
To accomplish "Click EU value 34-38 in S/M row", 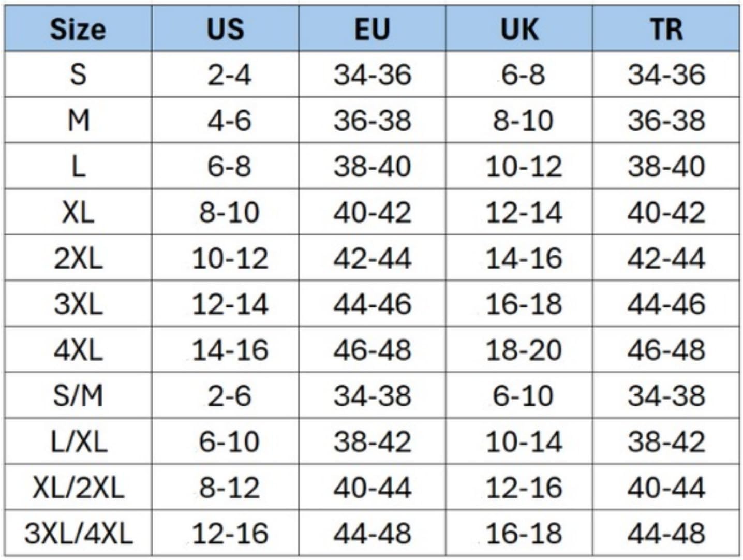I will (x=372, y=396).
